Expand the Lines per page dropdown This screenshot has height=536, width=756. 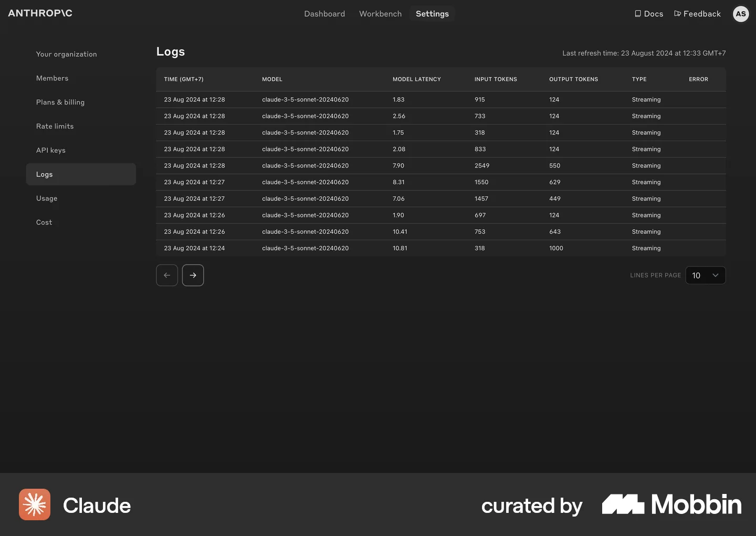[706, 275]
